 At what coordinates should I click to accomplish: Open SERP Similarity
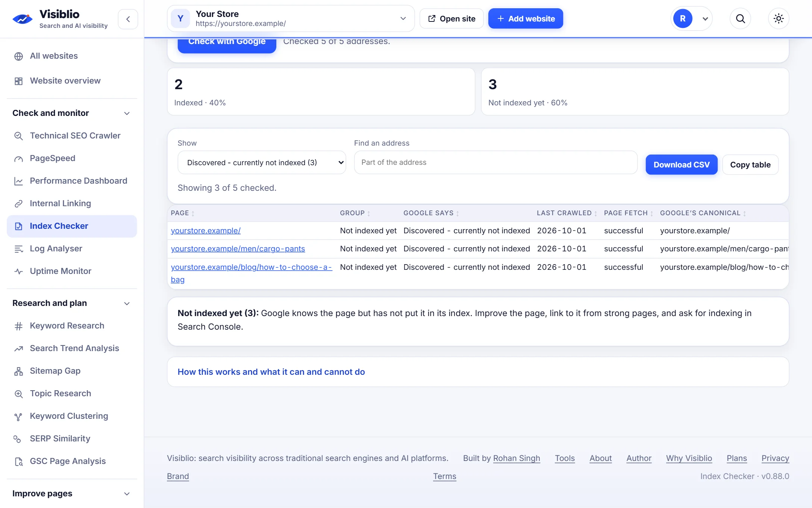(72, 439)
